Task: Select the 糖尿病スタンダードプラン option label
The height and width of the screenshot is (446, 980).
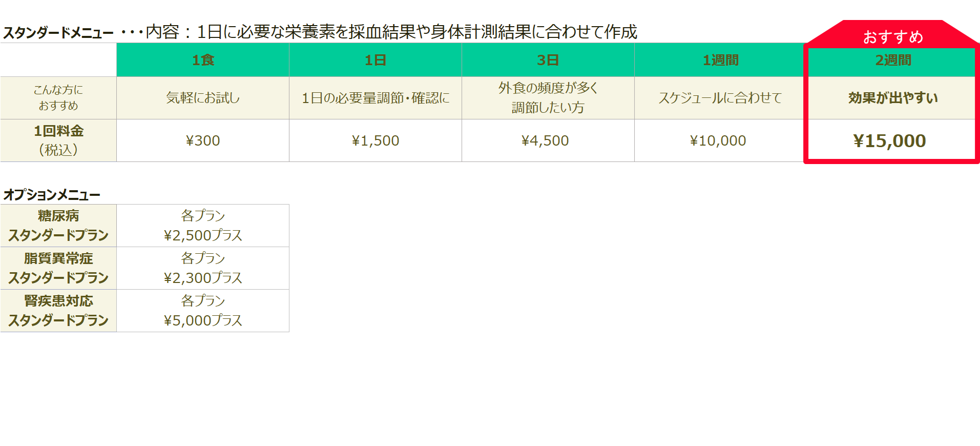Action: pos(58,226)
